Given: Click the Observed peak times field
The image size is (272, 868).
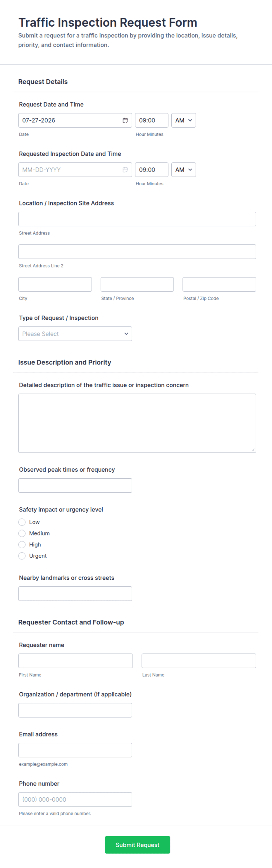Looking at the screenshot, I should 75,486.
